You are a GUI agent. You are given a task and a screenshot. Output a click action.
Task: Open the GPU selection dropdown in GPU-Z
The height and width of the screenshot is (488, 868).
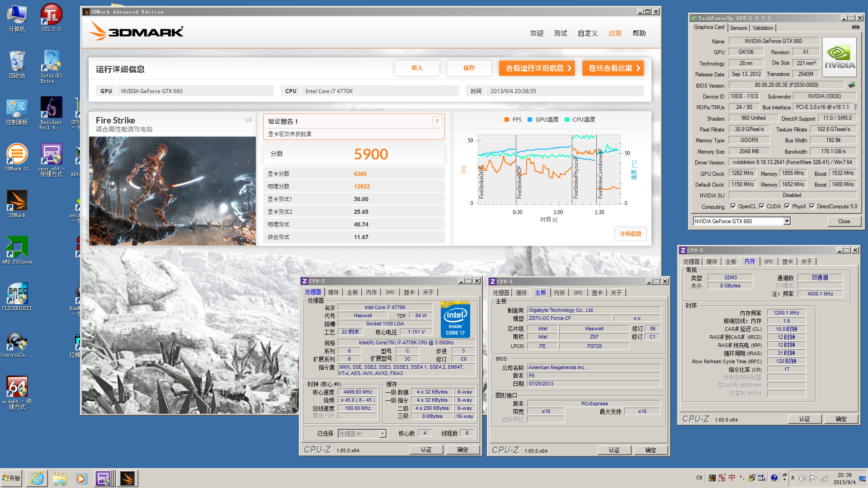(x=787, y=221)
